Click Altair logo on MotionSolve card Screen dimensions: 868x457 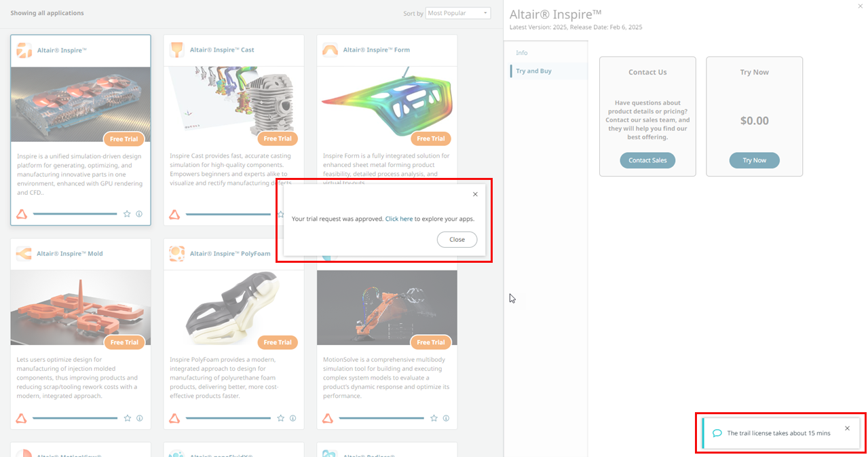(x=328, y=418)
